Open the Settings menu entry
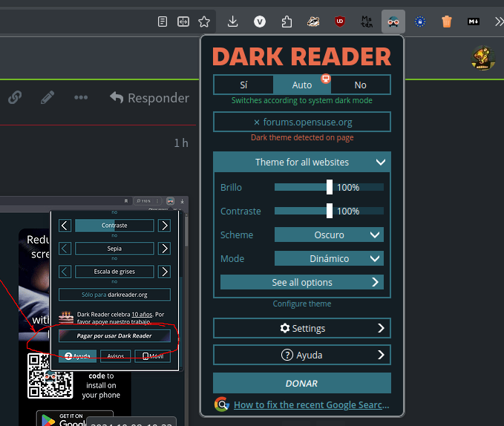Screen dimensions: 504x426 301,328
